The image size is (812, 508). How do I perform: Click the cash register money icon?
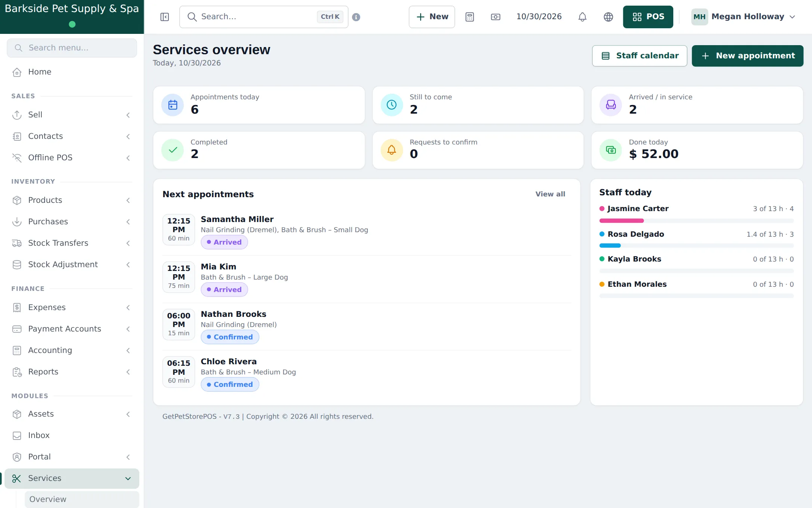(495, 17)
